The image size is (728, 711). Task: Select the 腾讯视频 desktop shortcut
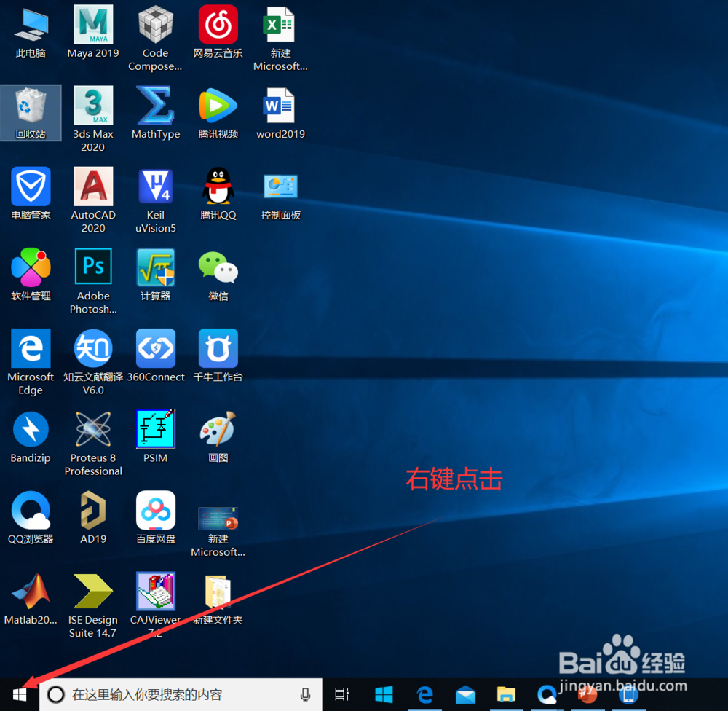(218, 114)
